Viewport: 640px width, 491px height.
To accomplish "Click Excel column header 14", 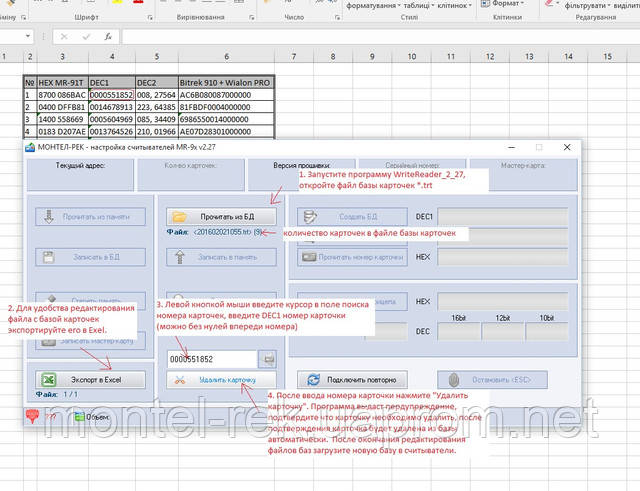I will click(568, 56).
